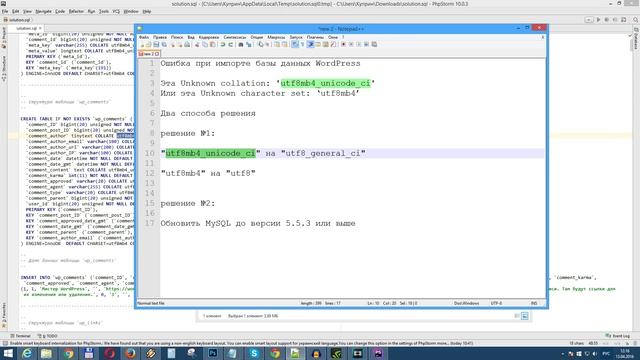The image size is (640, 360).
Task: Open the Navigate menu in PhpStorm
Action: [43, 11]
